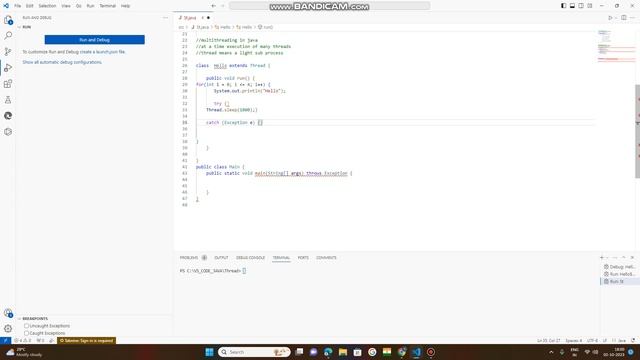
Task: Open notifications bell in status bar
Action: point(633,340)
